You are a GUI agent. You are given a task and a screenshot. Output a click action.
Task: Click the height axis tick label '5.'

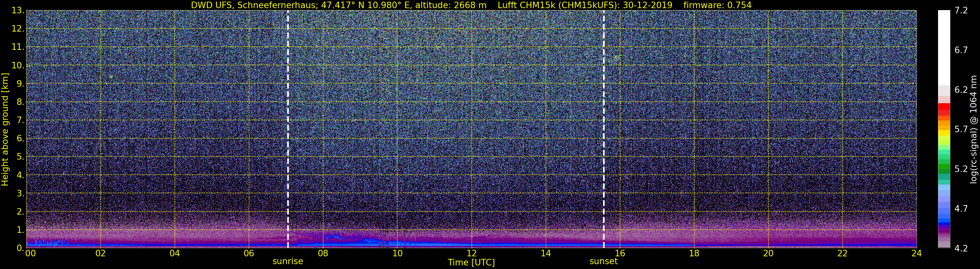20,157
